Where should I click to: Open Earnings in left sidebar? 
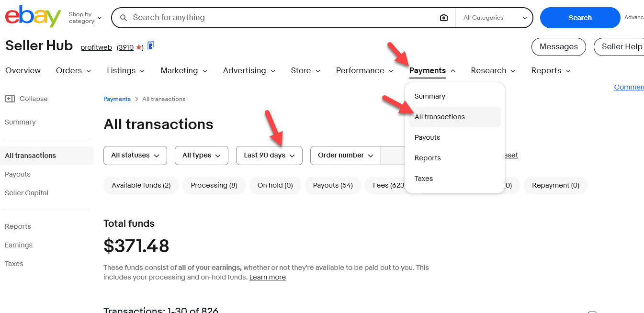click(x=19, y=245)
